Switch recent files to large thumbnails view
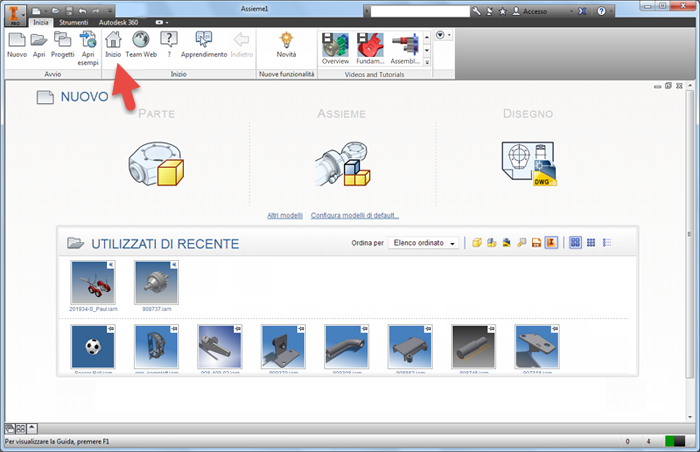The height and width of the screenshot is (452, 700). point(575,243)
